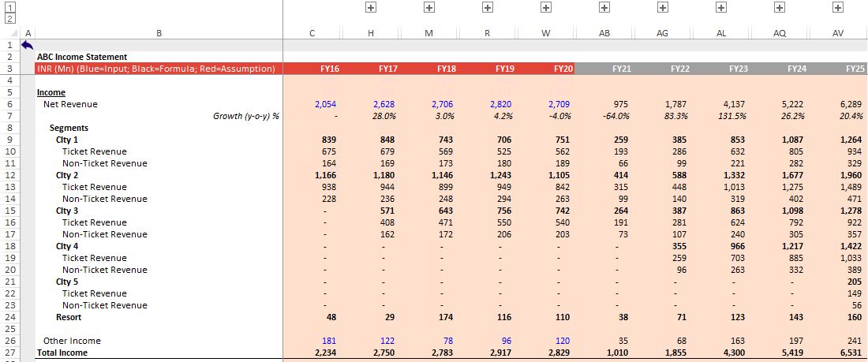Expand the grouped columns above column AB
Image resolution: width=868 pixels, height=362 pixels.
click(x=604, y=7)
